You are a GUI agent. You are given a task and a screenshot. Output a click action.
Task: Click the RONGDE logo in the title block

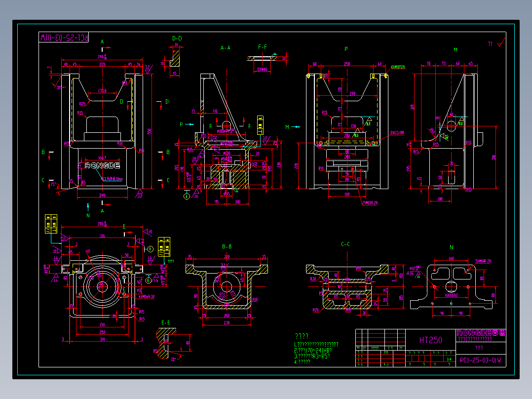click(x=481, y=333)
